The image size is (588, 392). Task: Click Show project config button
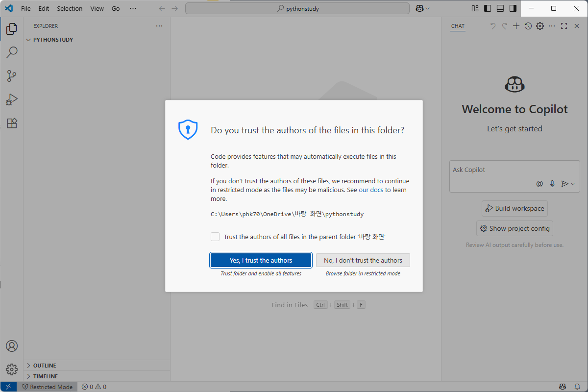coord(514,228)
